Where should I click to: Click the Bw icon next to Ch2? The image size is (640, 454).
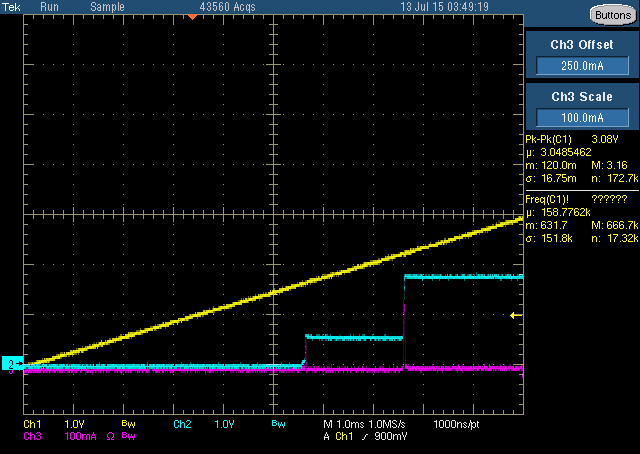(278, 424)
